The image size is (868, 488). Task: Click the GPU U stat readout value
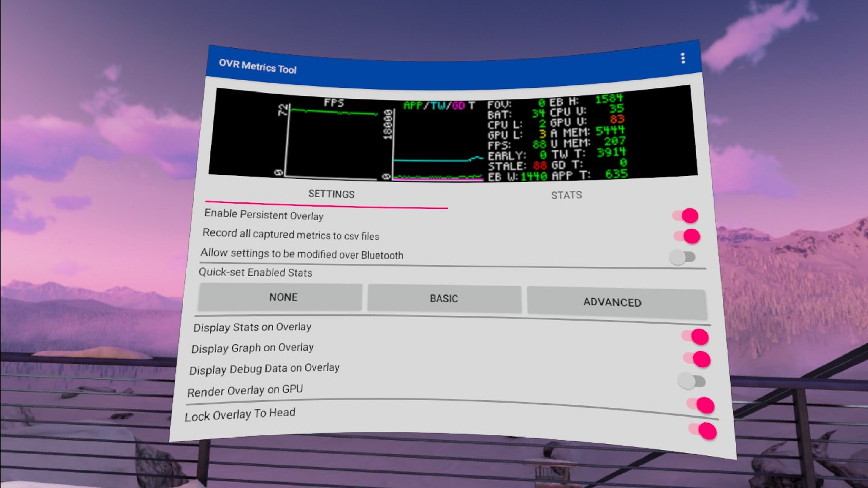[x=616, y=119]
